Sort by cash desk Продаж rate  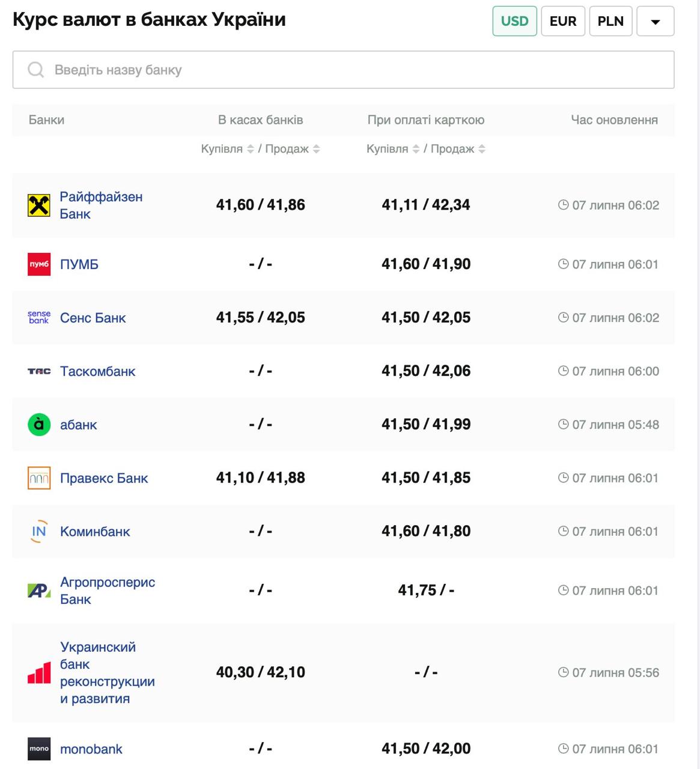pyautogui.click(x=316, y=149)
